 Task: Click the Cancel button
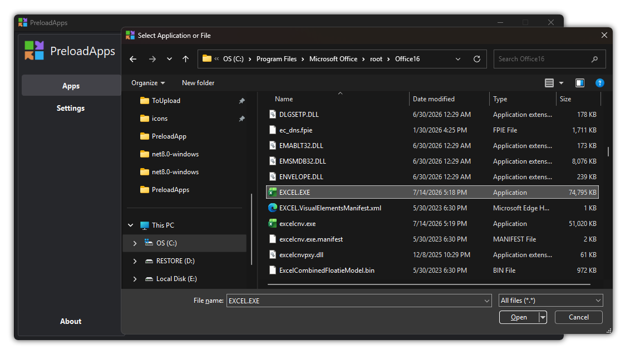click(x=579, y=317)
